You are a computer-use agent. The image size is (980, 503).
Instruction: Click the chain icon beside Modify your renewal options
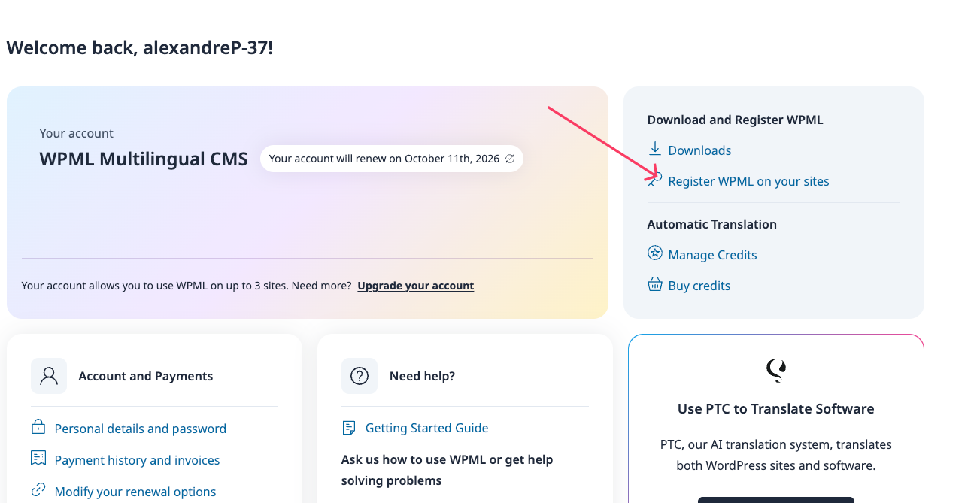click(38, 491)
